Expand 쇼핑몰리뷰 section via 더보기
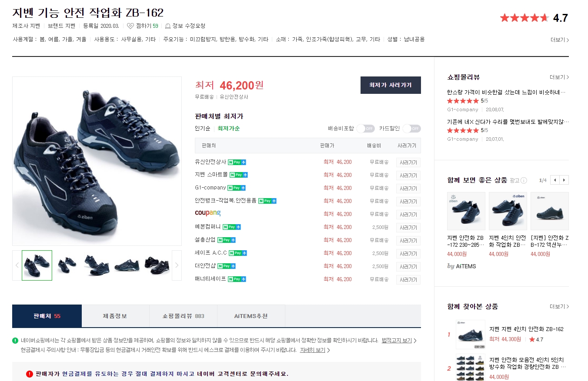Viewport: 588px width, 381px height. pos(559,77)
